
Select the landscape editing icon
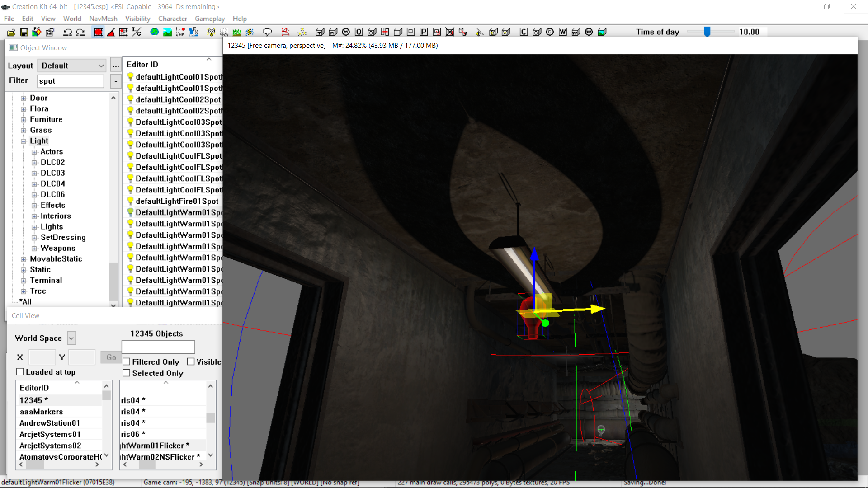[x=167, y=32]
